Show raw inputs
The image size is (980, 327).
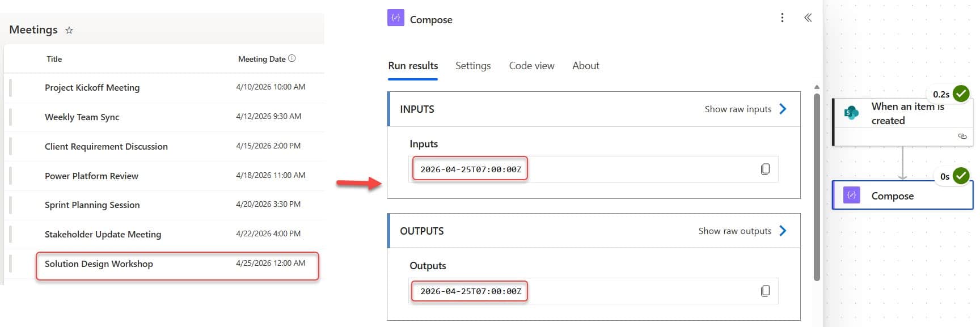coord(738,109)
